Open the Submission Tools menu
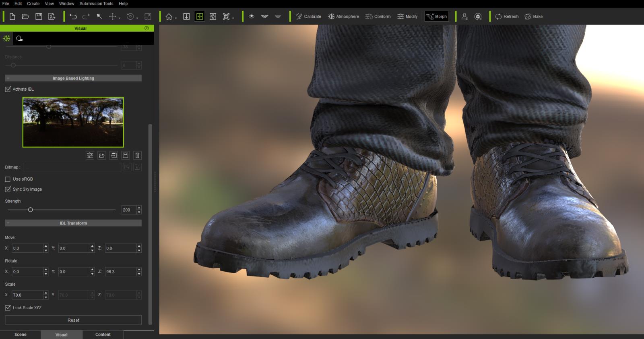The height and width of the screenshot is (339, 644). click(x=96, y=4)
